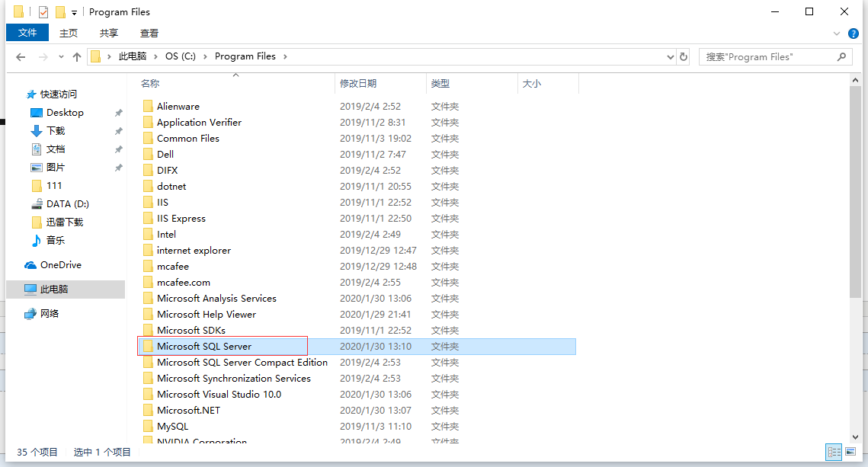The height and width of the screenshot is (467, 868).
Task: Switch to large thumbnails view icon
Action: click(x=850, y=452)
